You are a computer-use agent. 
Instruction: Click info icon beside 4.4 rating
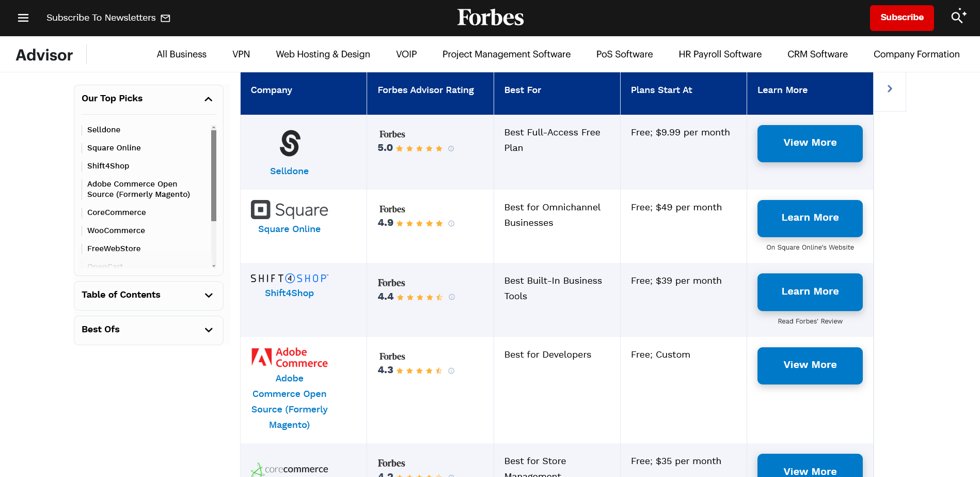point(451,297)
